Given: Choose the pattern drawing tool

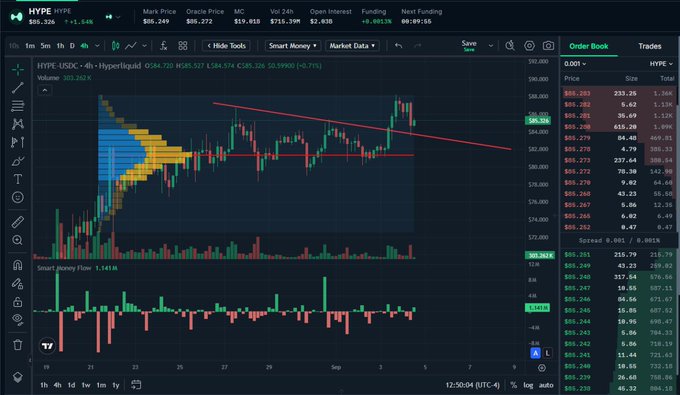Looking at the screenshot, I should pyautogui.click(x=18, y=124).
